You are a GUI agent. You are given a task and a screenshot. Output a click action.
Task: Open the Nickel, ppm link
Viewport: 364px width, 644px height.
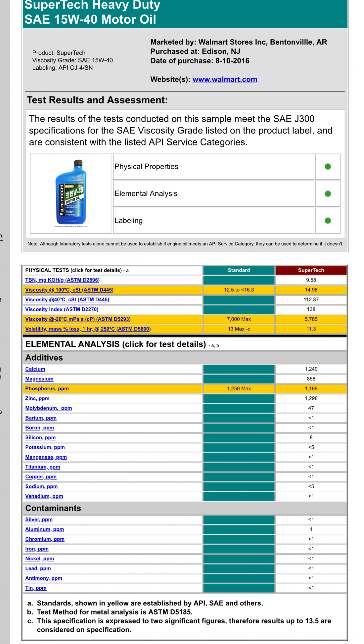[40, 559]
